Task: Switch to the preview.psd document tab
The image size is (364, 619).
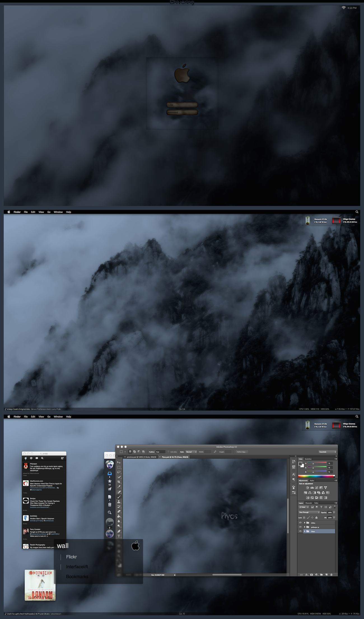Action: (x=142, y=457)
